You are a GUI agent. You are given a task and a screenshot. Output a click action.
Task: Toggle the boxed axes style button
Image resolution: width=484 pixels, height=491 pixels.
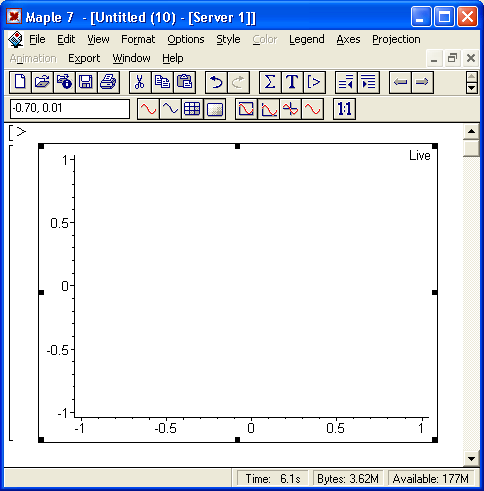point(246,109)
